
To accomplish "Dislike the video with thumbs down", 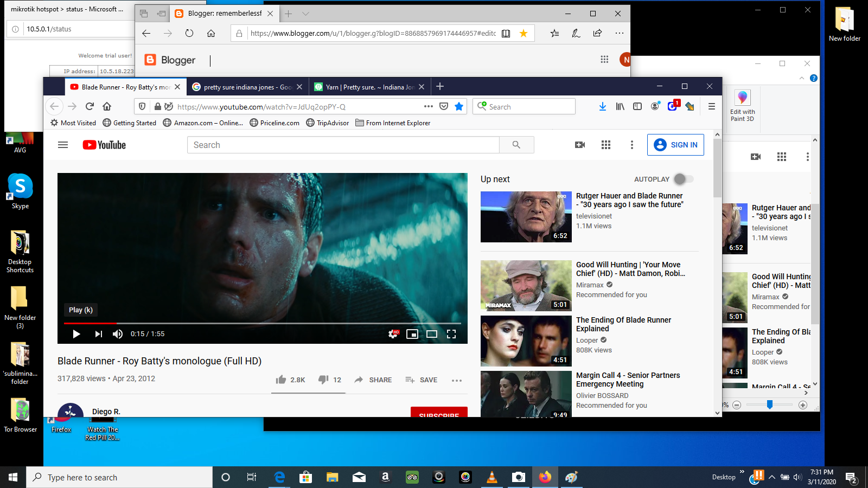I will click(x=329, y=380).
